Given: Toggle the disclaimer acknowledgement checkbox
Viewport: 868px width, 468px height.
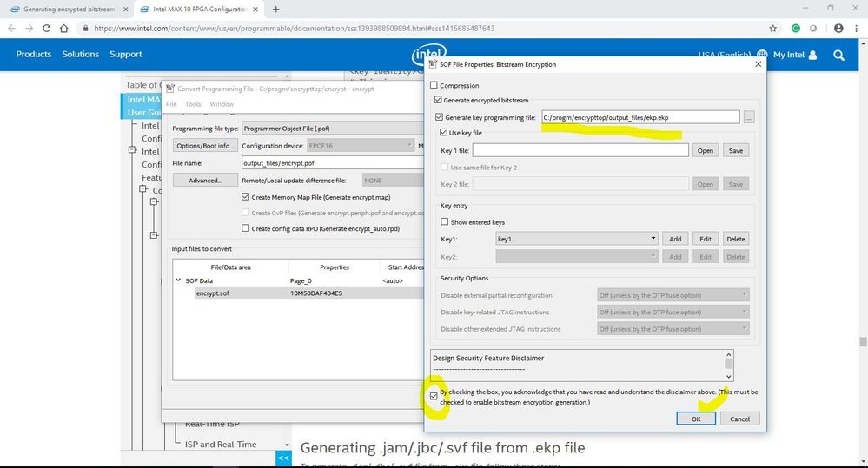Looking at the screenshot, I should 434,396.
